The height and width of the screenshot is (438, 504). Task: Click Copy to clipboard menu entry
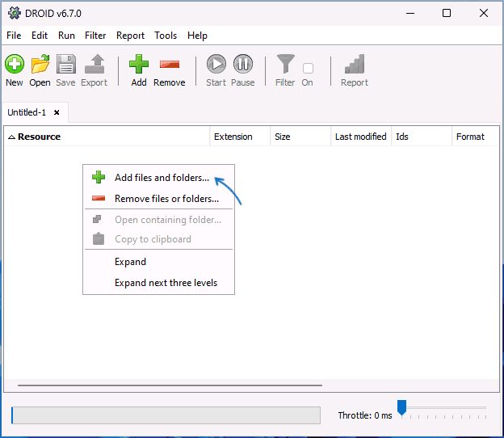[159, 239]
